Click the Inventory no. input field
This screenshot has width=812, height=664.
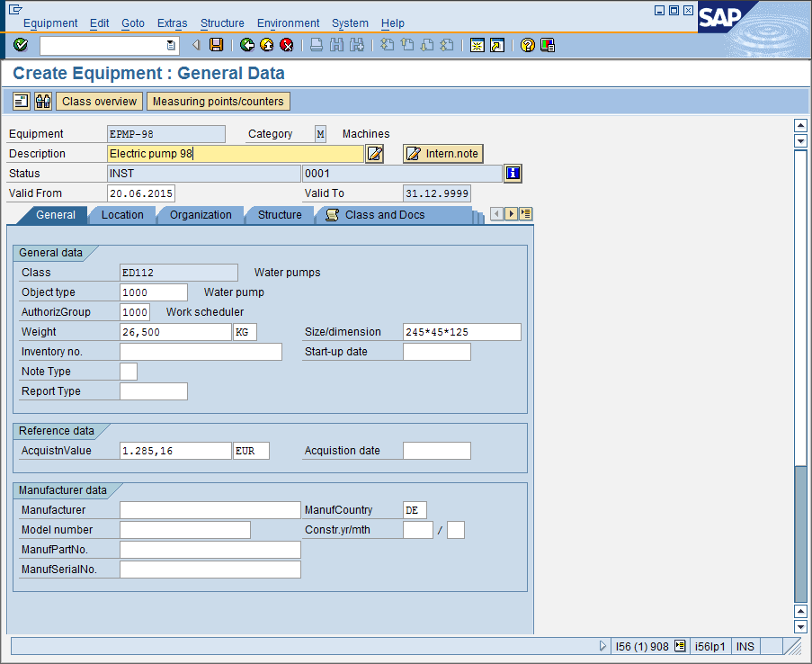(201, 352)
